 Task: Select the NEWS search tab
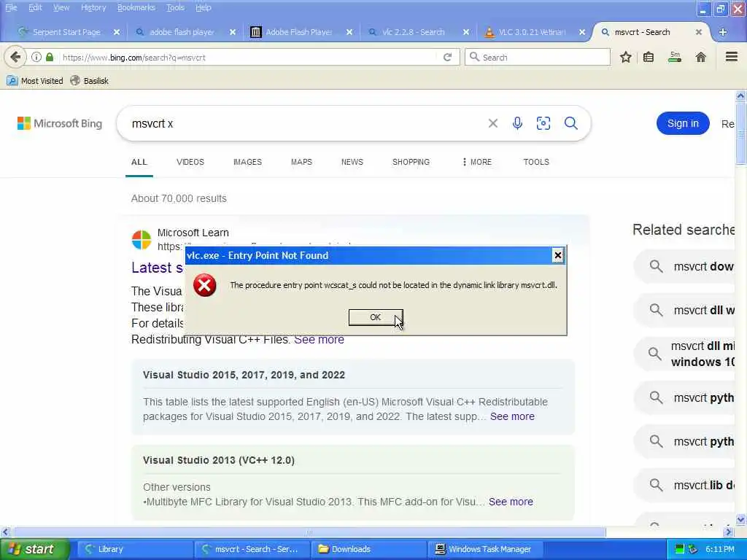pos(352,162)
